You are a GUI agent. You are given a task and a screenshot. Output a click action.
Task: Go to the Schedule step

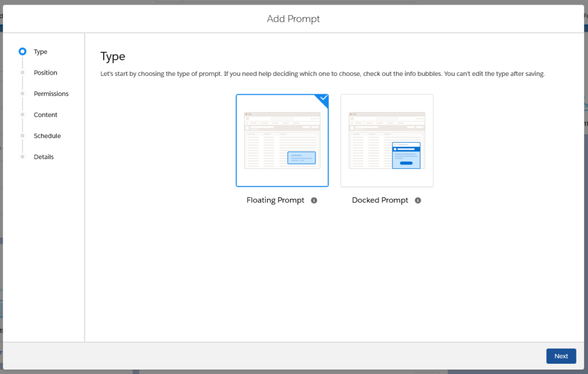coord(47,136)
